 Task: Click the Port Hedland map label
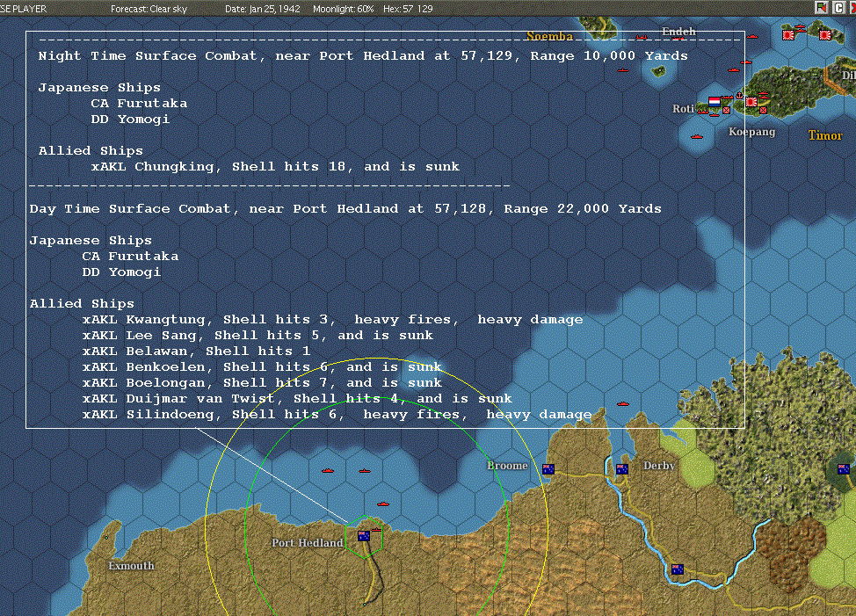click(308, 543)
